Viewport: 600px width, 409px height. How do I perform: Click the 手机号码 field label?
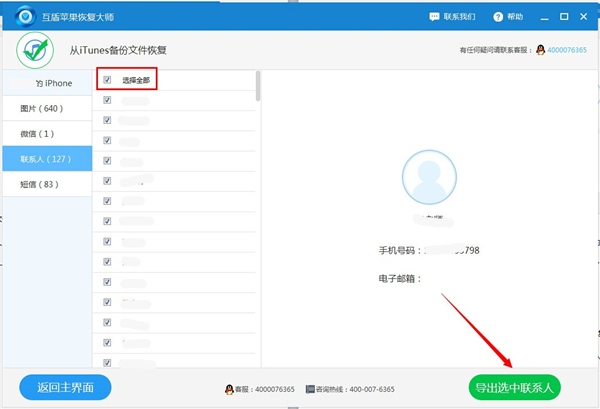point(399,251)
